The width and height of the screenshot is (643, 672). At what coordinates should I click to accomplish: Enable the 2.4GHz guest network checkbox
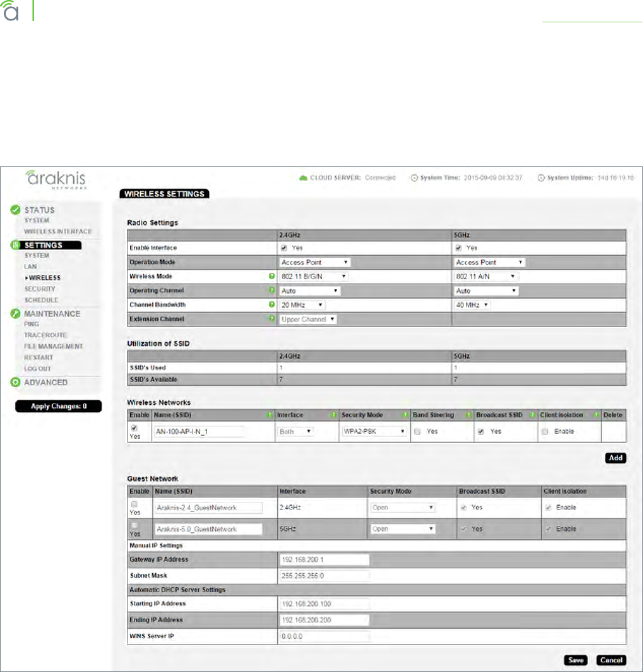point(134,504)
